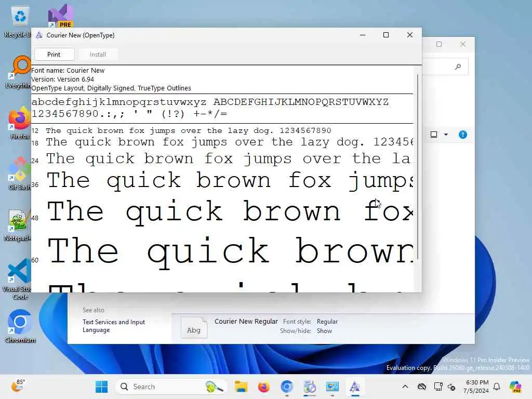This screenshot has width=532, height=399.
Task: Open Firefox from the taskbar
Action: [x=263, y=387]
